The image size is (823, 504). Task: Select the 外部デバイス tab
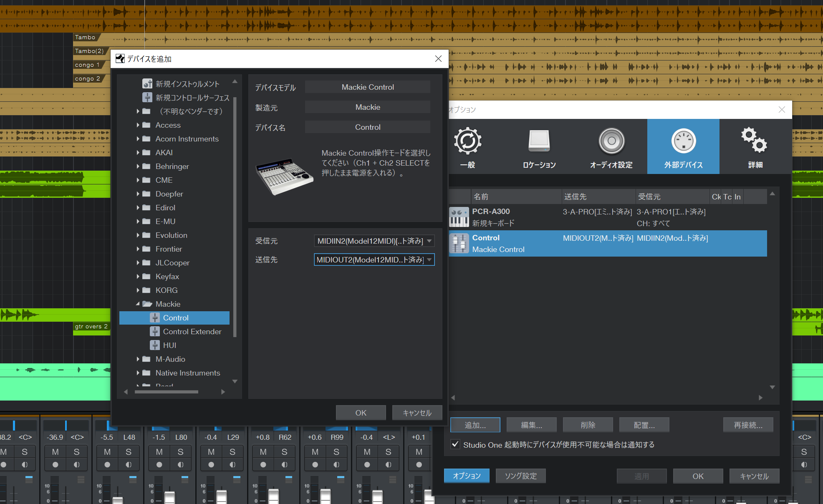tap(683, 147)
